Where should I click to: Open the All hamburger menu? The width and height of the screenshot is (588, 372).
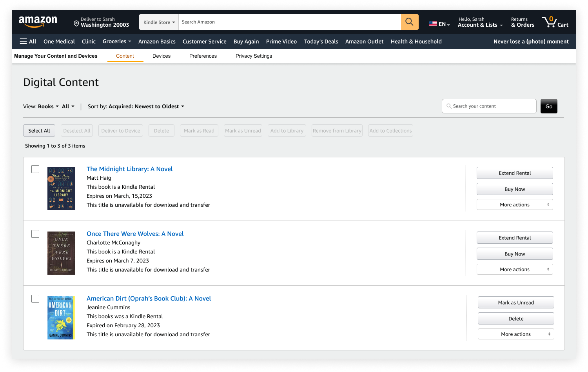coord(28,41)
